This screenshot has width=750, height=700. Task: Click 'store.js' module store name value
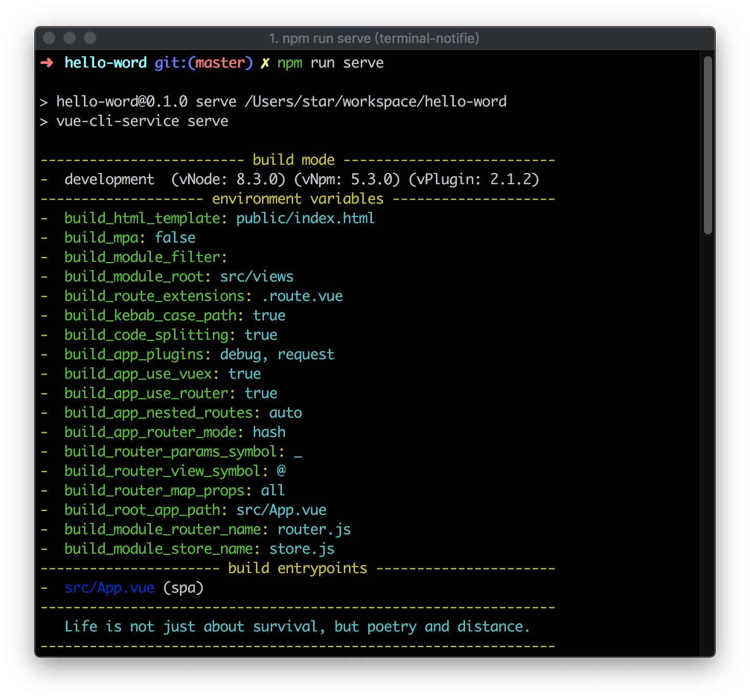click(302, 549)
